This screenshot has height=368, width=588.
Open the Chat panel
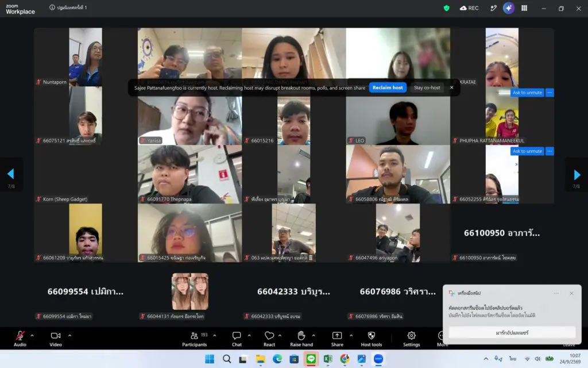tap(237, 339)
